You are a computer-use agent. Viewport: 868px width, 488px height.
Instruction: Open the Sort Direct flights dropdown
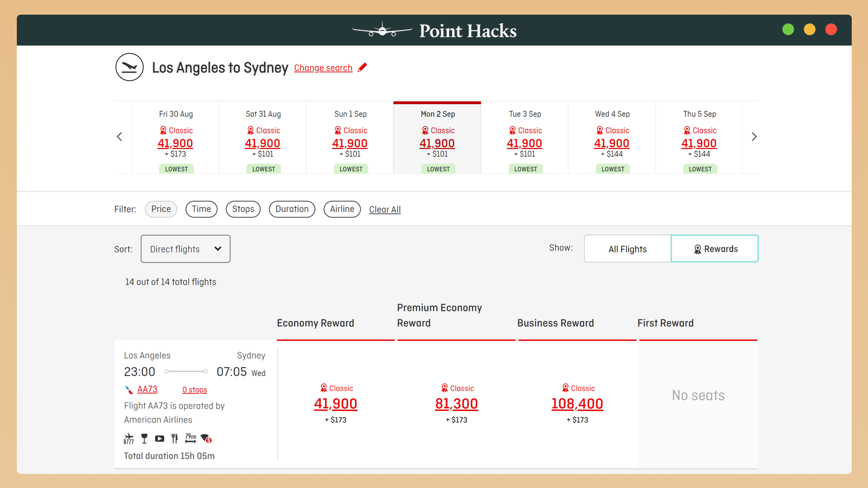(186, 249)
